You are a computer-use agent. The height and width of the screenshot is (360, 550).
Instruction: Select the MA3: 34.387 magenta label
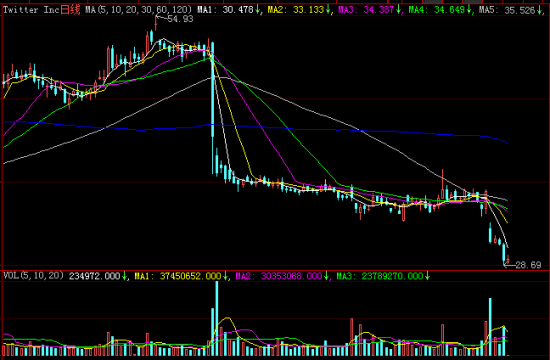[x=366, y=10]
